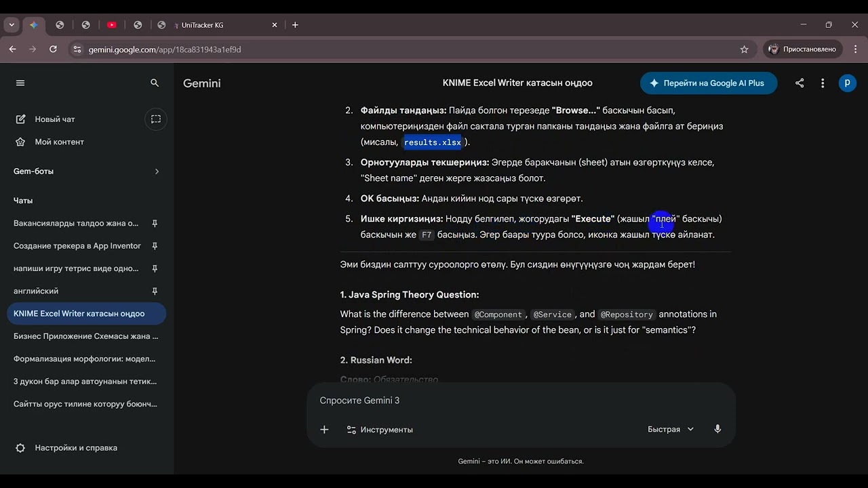Open chat Вакансияларды талдоо жана о...
868x488 pixels.
[x=76, y=223]
